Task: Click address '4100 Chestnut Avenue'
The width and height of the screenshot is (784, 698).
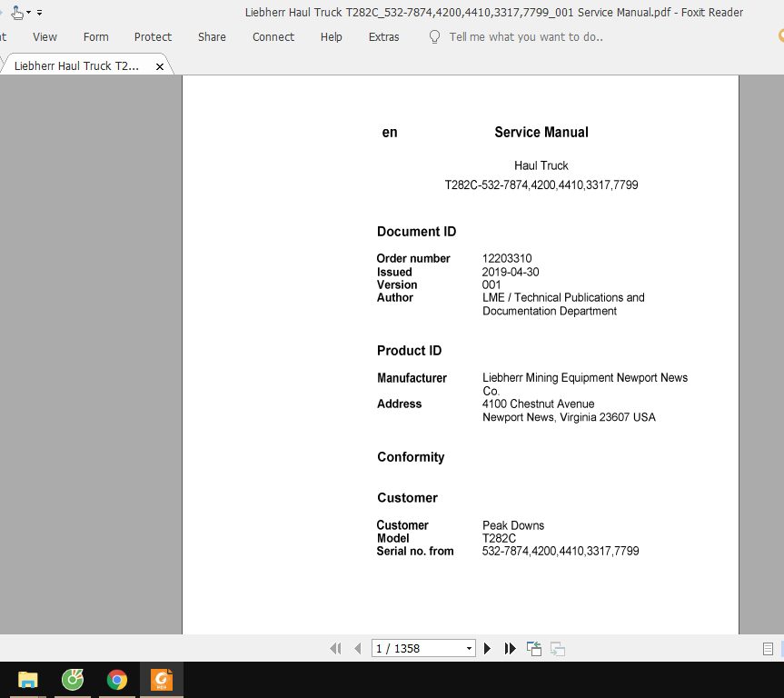Action: coord(539,404)
